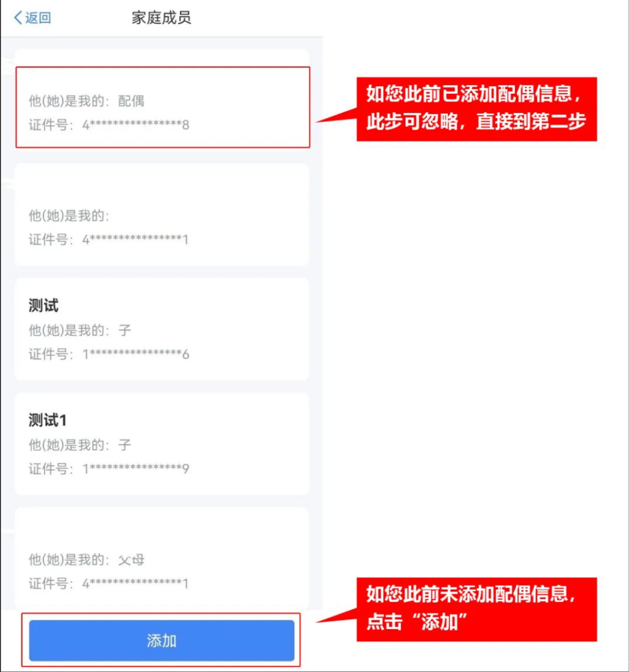Screen dimensions: 629x672
Task: Click the red callout about 已添加配偶信息
Action: [x=477, y=109]
